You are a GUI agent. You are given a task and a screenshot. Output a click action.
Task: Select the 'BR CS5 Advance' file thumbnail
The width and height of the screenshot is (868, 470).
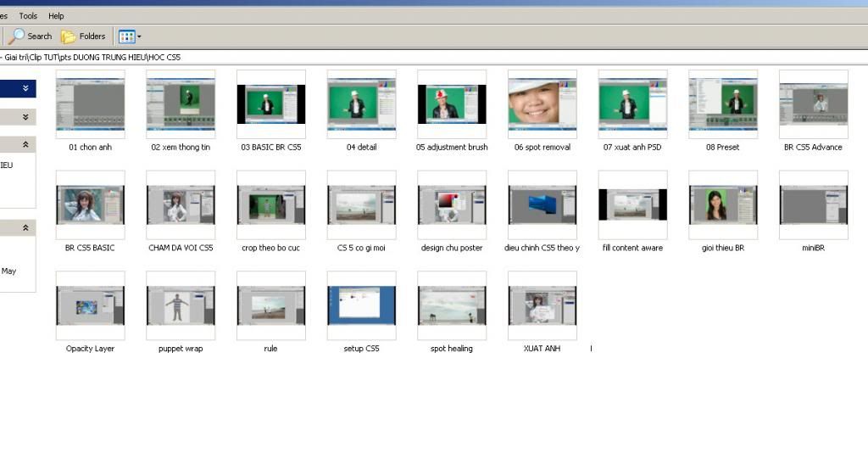click(x=814, y=104)
